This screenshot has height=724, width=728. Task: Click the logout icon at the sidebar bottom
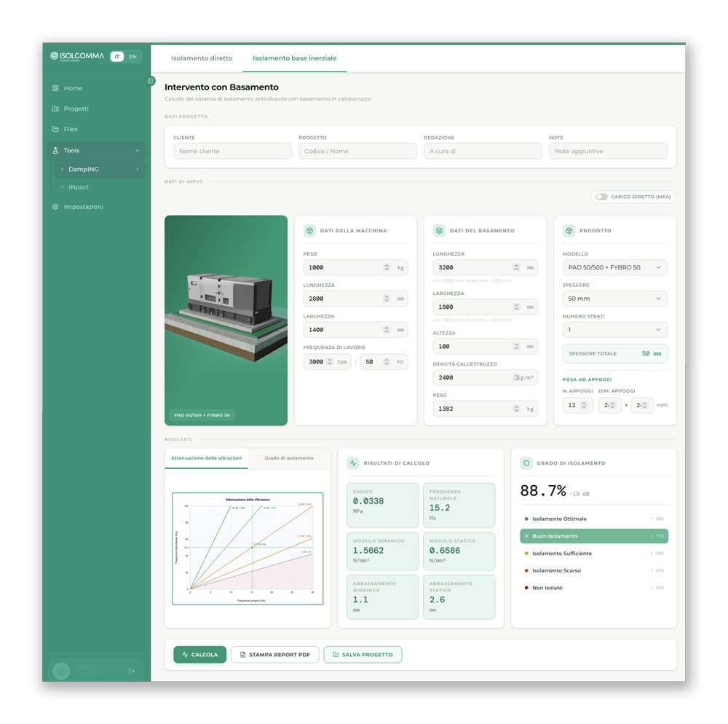coord(132,671)
